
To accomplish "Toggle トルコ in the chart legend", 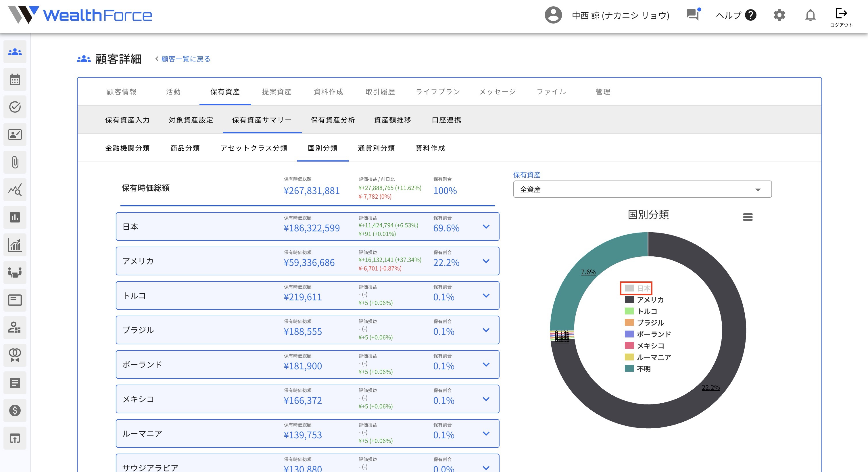I will click(641, 311).
